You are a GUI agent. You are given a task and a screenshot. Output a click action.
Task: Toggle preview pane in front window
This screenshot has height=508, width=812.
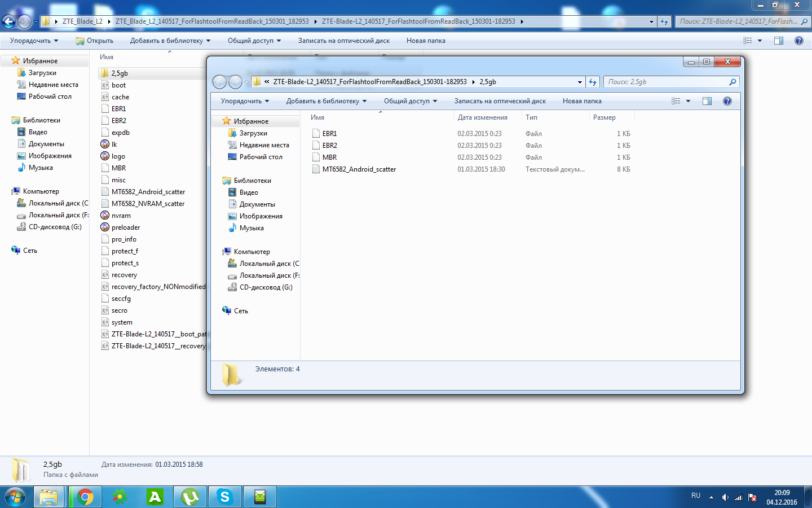(x=707, y=101)
